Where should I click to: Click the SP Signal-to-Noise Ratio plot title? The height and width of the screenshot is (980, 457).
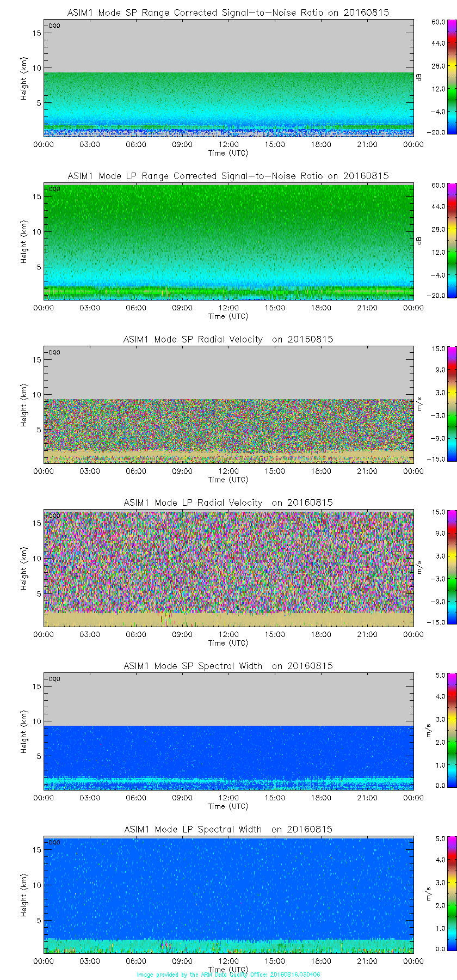click(228, 13)
